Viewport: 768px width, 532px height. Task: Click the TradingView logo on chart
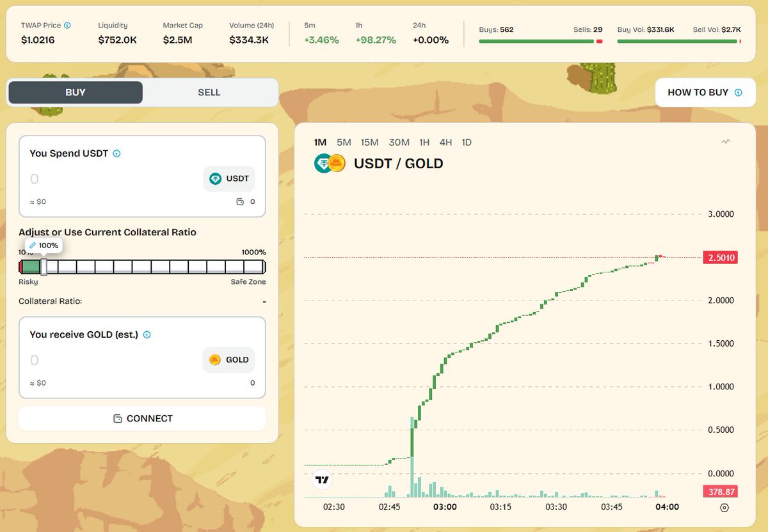(x=322, y=480)
